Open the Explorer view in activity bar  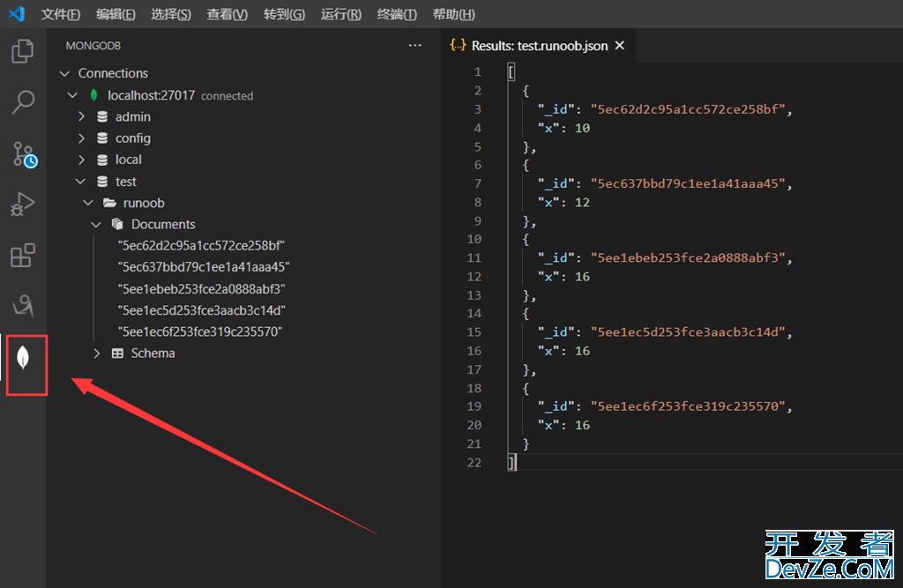(22, 51)
